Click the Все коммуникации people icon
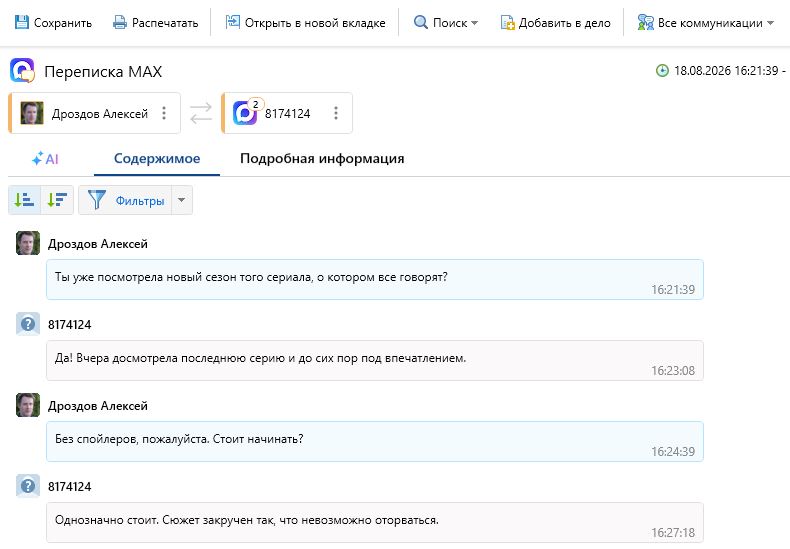This screenshot has height=549, width=790. 645,22
